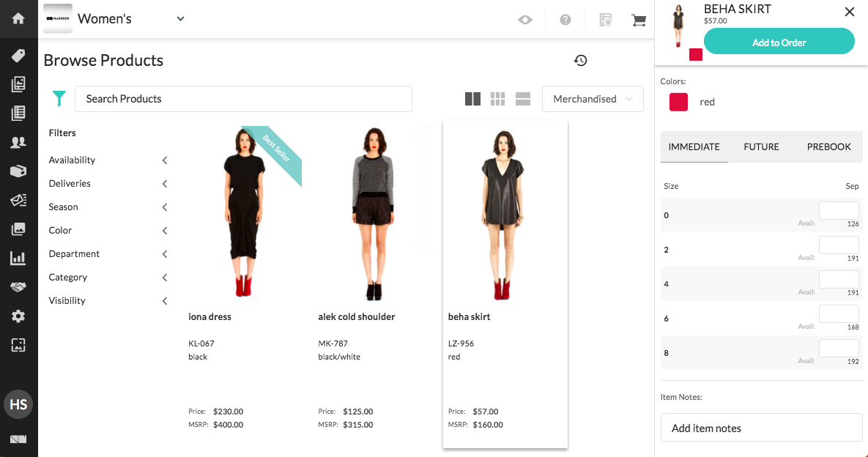Viewport: 868px width, 457px height.
Task: Toggle the eye visibility icon
Action: coord(524,20)
